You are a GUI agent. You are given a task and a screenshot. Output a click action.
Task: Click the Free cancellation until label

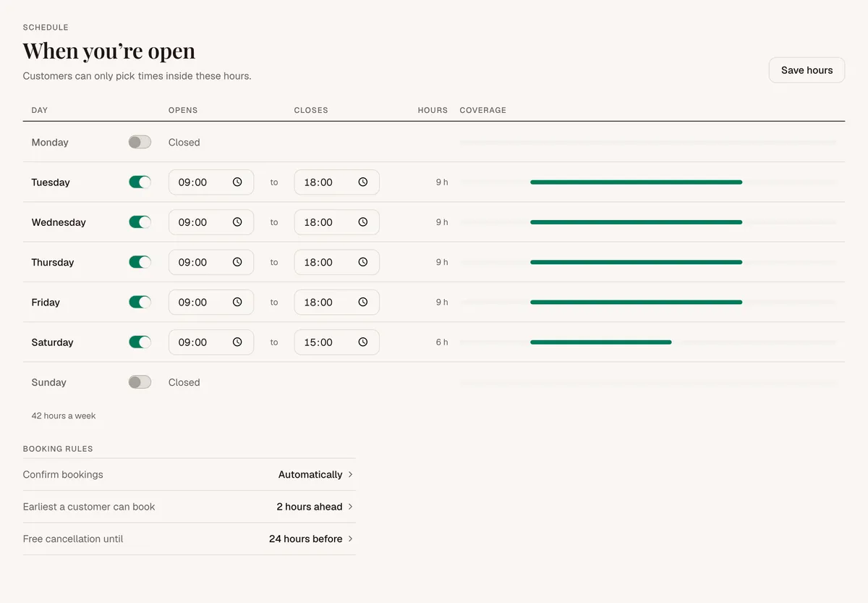[x=73, y=539]
